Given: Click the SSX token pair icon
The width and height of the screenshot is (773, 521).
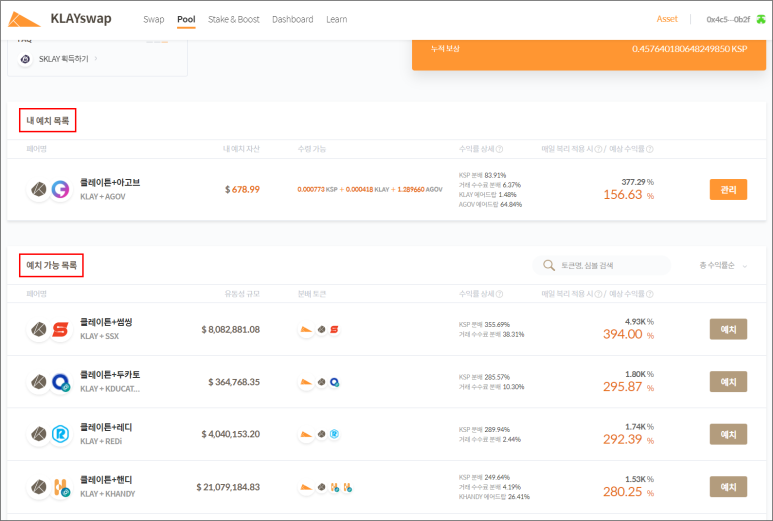Looking at the screenshot, I should tap(60, 329).
